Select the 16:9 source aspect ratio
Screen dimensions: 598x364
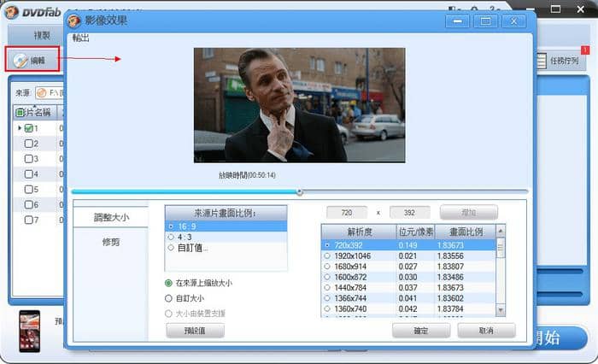226,226
